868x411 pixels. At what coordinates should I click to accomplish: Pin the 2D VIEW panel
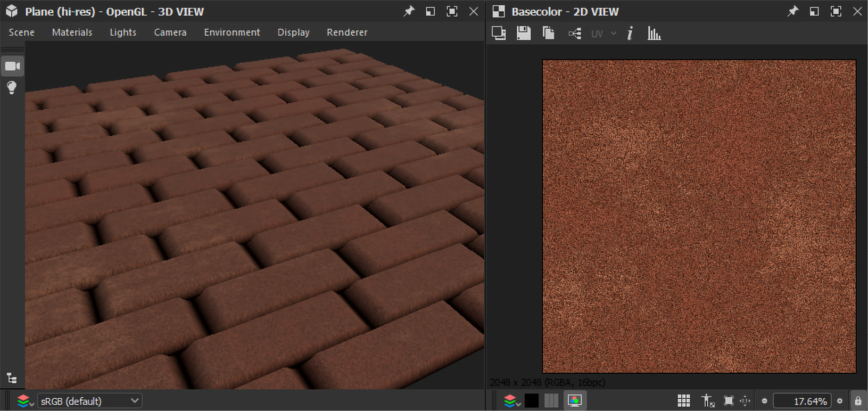click(793, 11)
